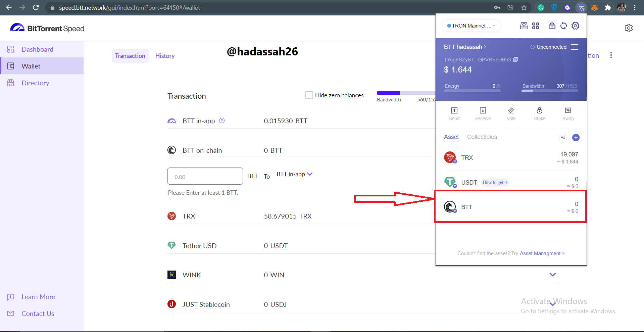The width and height of the screenshot is (644, 332).
Task: Focus the browser address bar URL
Action: click(130, 7)
